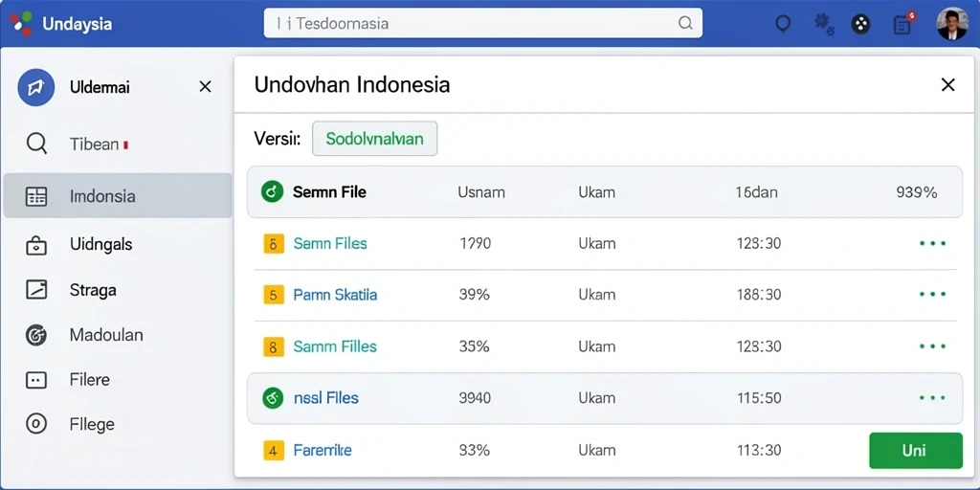Image resolution: width=980 pixels, height=490 pixels.
Task: Click the Filere box icon
Action: tap(36, 379)
